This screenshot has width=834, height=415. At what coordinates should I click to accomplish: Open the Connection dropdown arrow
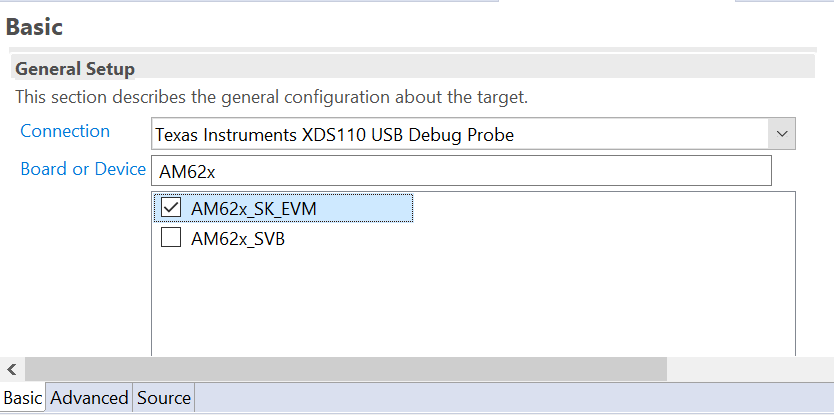781,133
